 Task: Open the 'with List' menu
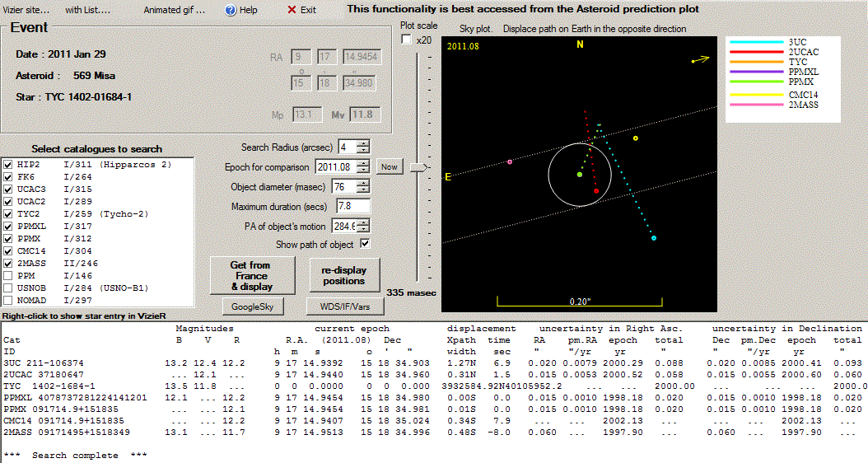(x=87, y=10)
